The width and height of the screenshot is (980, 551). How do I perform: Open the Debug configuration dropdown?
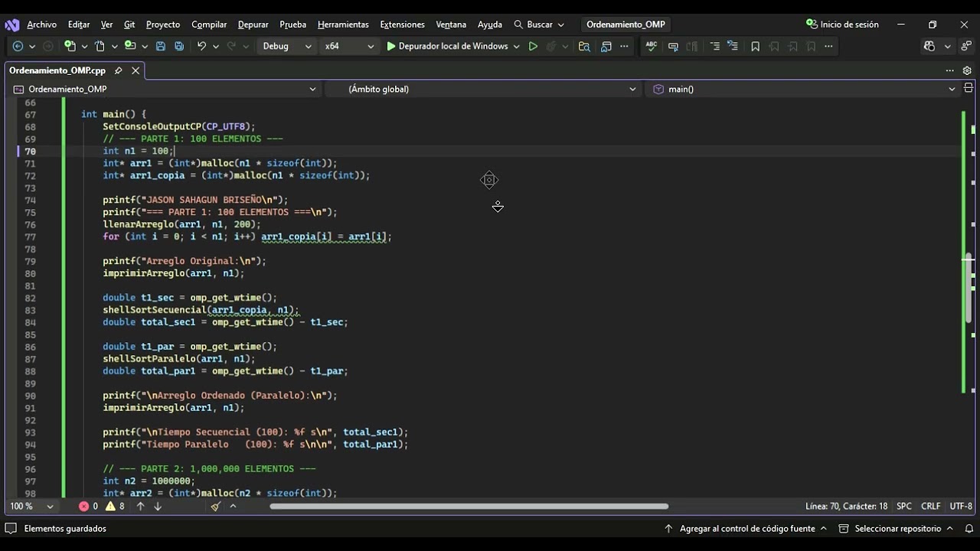click(x=287, y=46)
